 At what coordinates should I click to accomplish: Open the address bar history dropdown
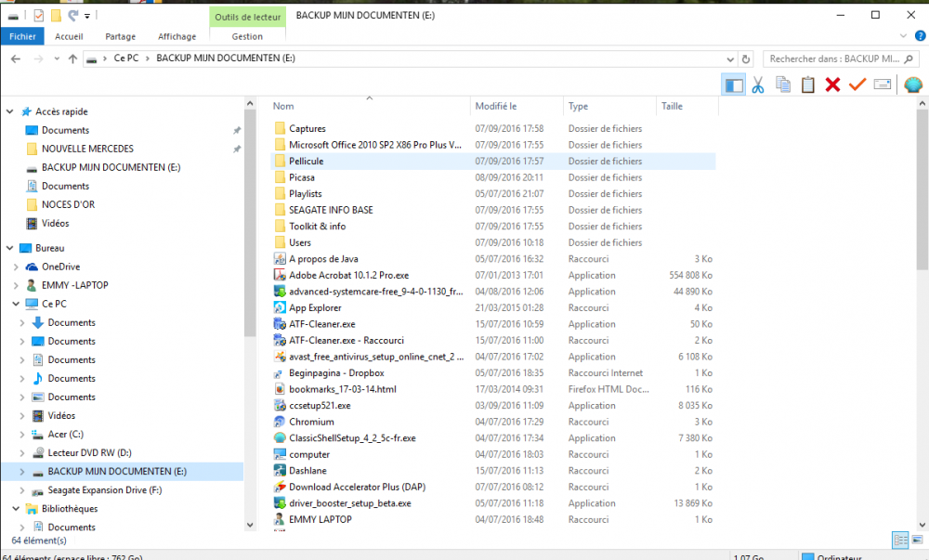731,59
